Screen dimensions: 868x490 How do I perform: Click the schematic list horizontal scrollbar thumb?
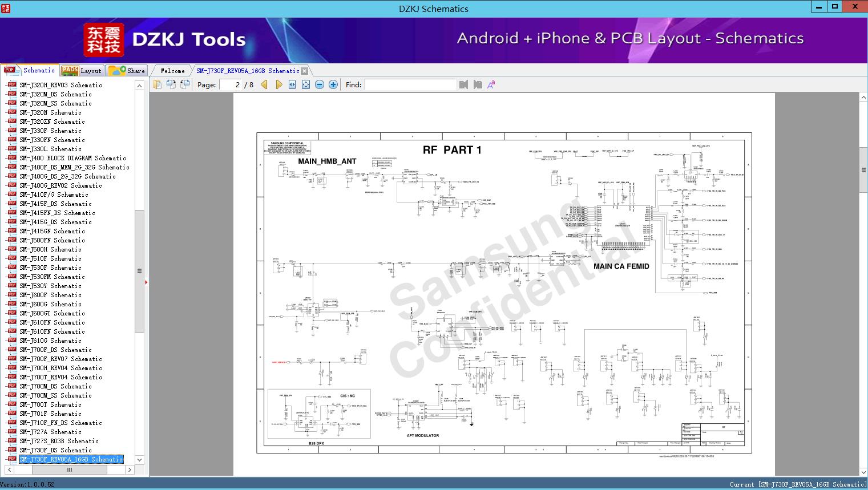pos(70,470)
